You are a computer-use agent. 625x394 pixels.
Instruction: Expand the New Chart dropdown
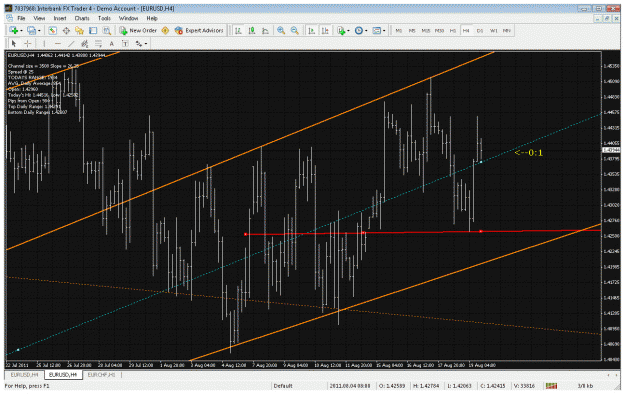click(x=21, y=31)
